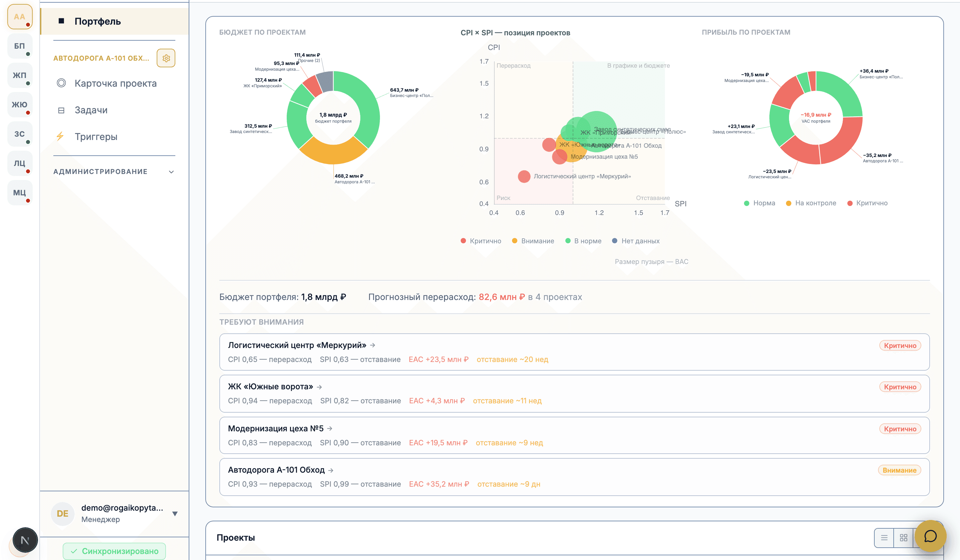Open the chat bubble floating button
The image size is (960, 560).
[x=930, y=536]
